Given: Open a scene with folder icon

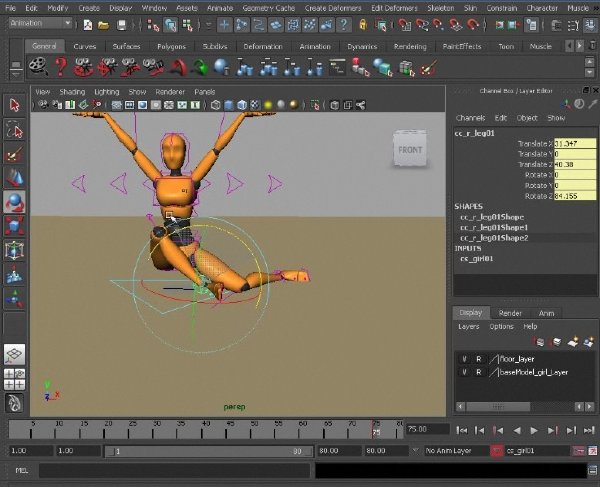Looking at the screenshot, I should click(x=103, y=25).
